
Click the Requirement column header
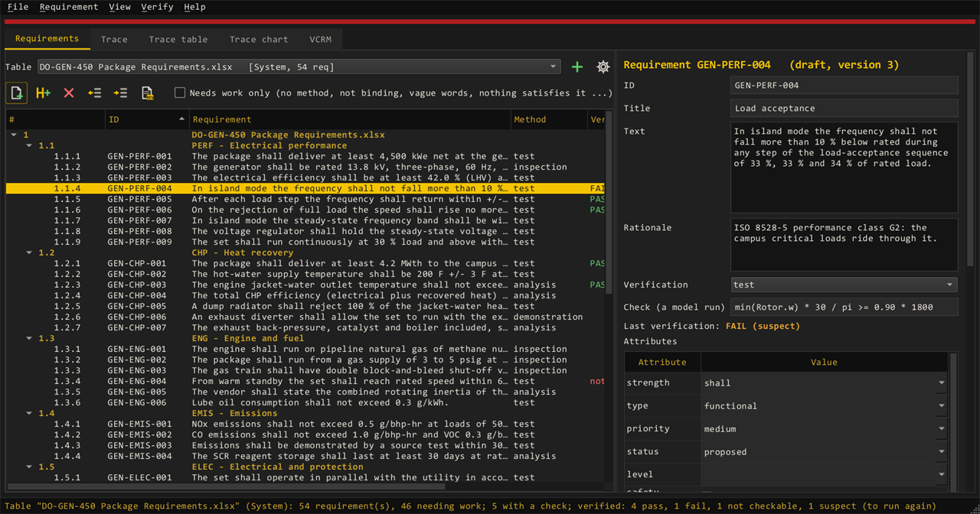(349, 119)
